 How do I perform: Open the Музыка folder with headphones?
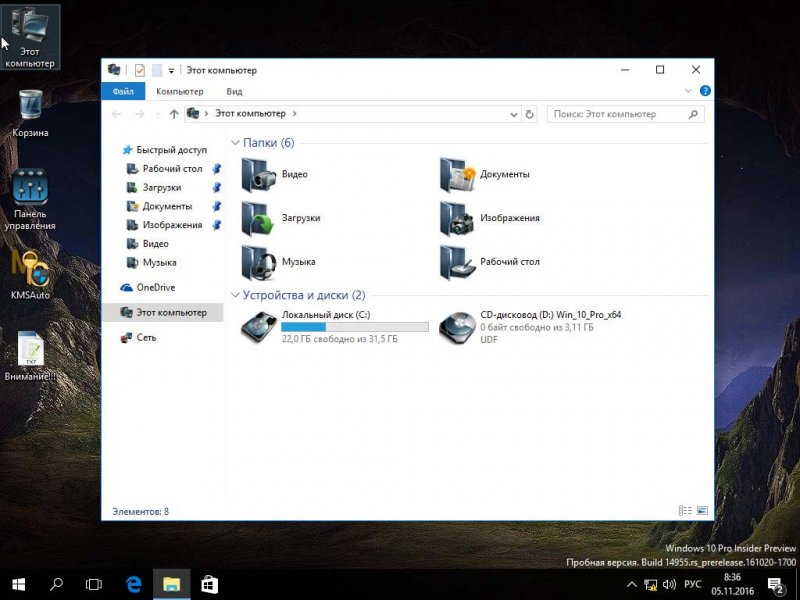click(259, 262)
